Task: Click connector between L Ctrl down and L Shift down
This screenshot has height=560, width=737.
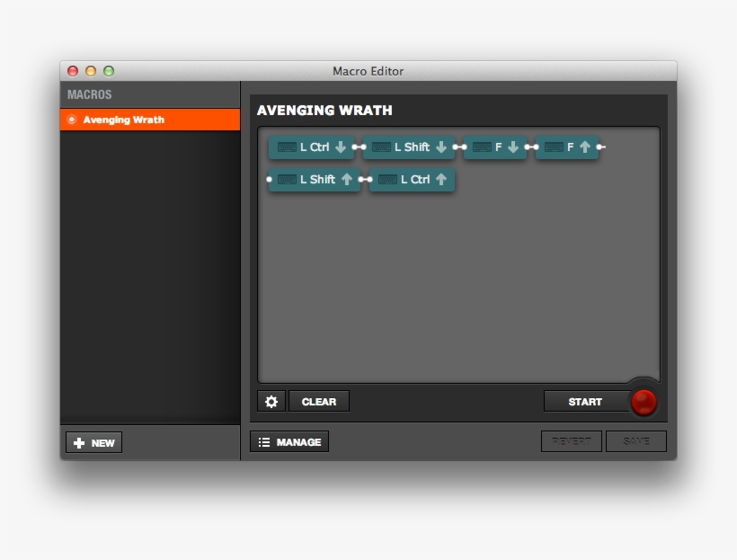Action: (359, 147)
